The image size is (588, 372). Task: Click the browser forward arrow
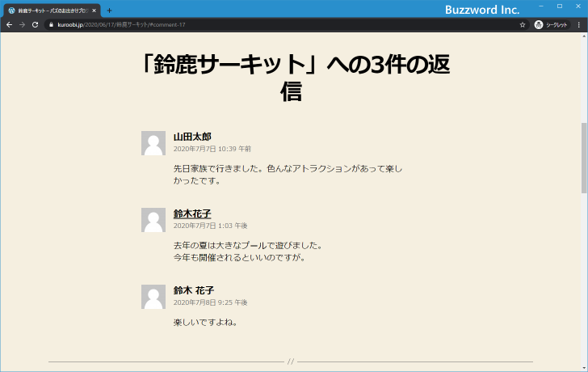[22, 25]
